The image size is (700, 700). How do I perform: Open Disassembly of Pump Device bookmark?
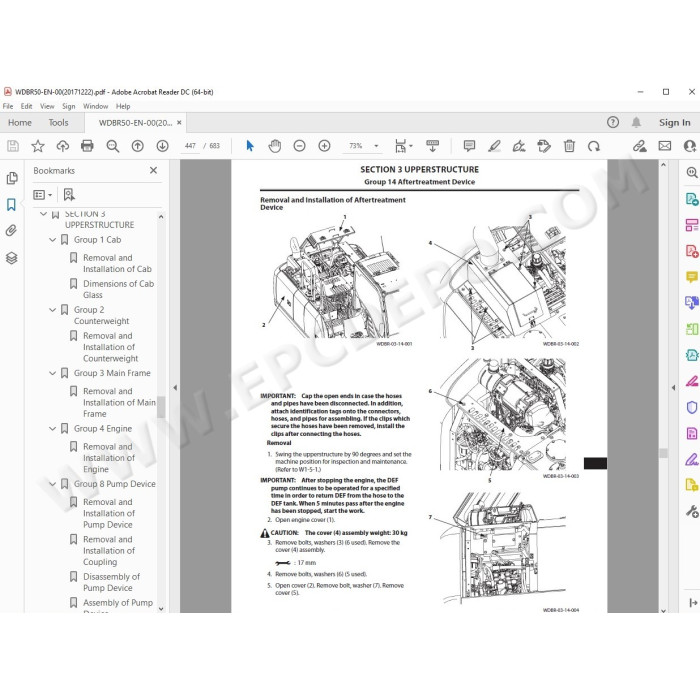[111, 582]
